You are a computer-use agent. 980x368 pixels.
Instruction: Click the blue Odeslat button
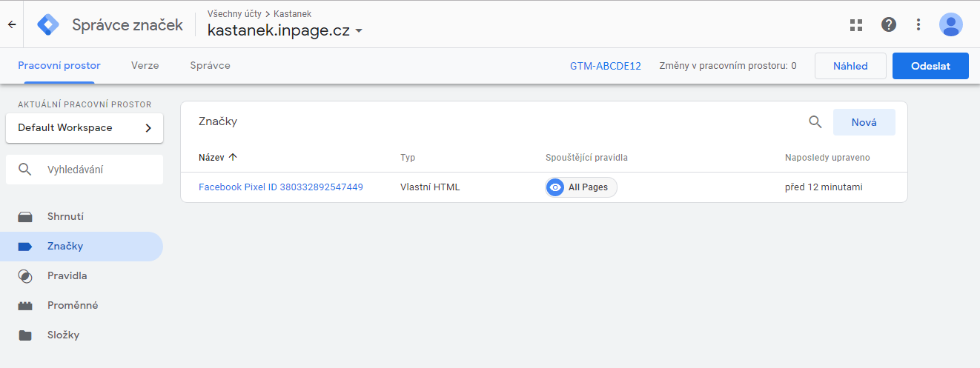click(930, 66)
